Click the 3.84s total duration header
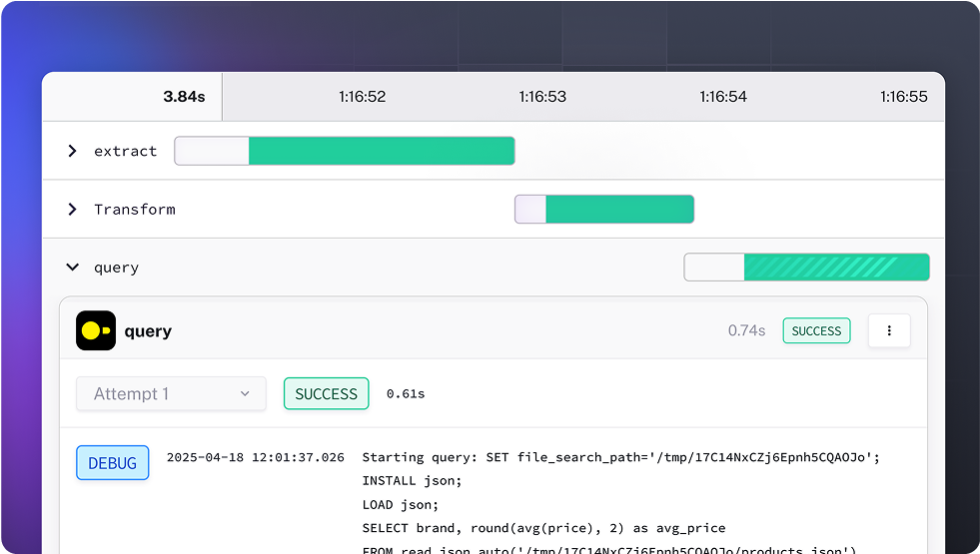 coord(184,97)
